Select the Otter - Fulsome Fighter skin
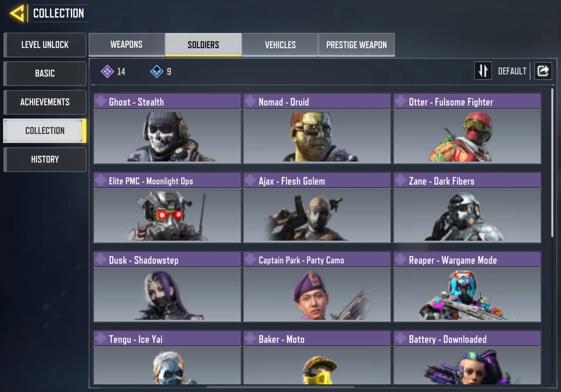561x392 pixels. click(x=467, y=128)
